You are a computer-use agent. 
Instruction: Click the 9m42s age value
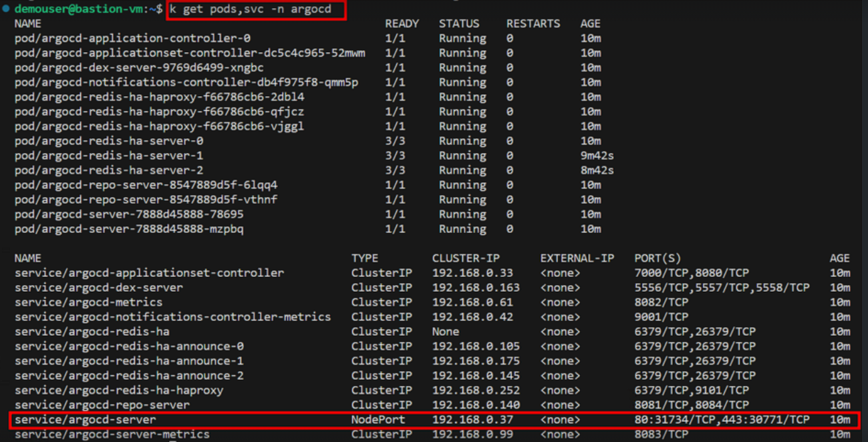click(x=597, y=156)
